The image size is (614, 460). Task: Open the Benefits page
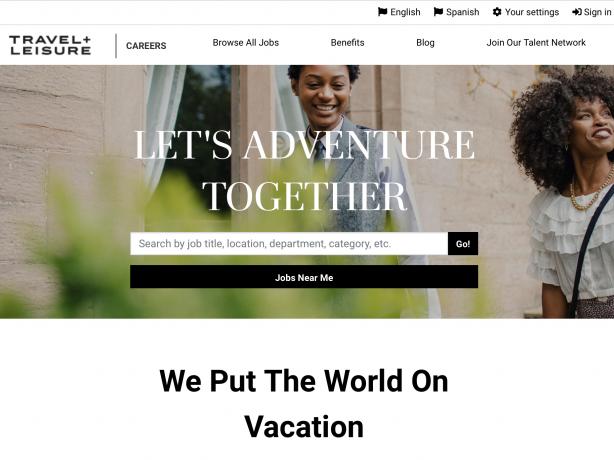tap(347, 43)
